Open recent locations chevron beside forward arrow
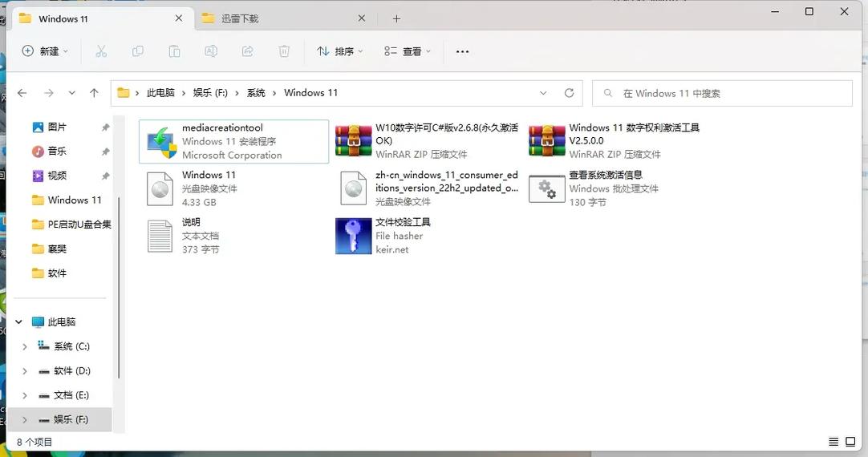Screen dimensions: 868x457 coord(72,93)
